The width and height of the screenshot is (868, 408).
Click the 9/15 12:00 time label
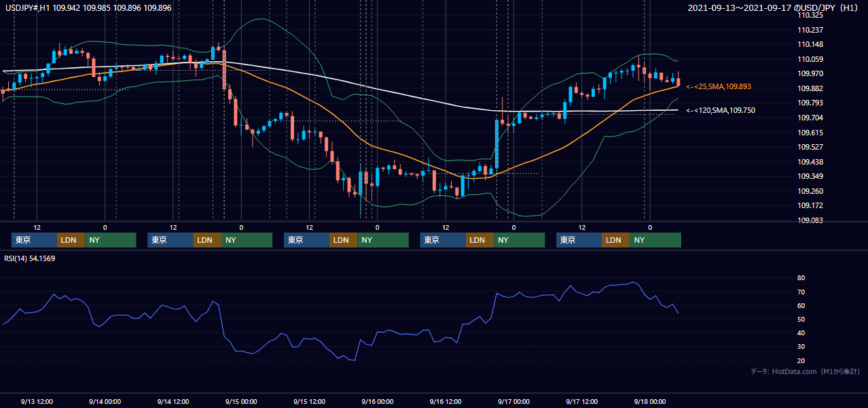309,401
